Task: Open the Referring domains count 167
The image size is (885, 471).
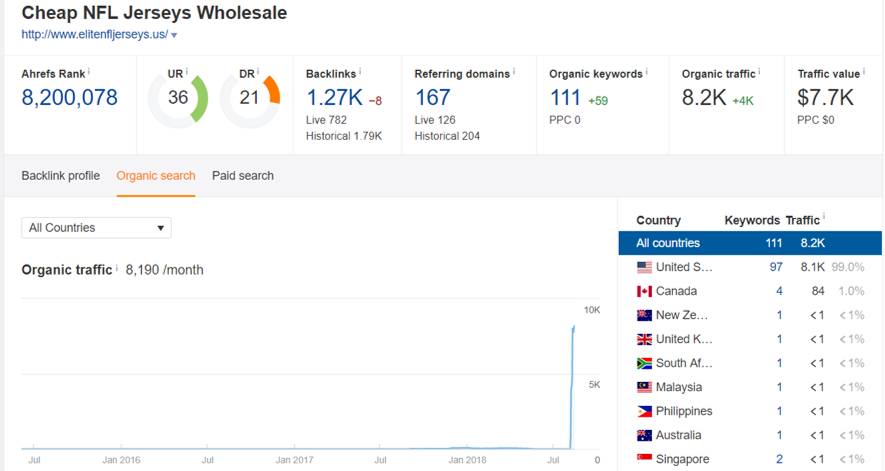Action: point(432,98)
